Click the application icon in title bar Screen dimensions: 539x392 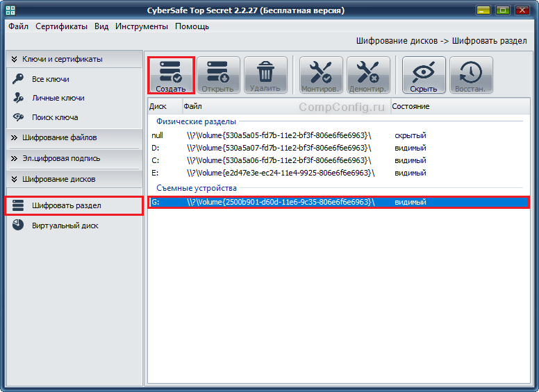[10, 10]
